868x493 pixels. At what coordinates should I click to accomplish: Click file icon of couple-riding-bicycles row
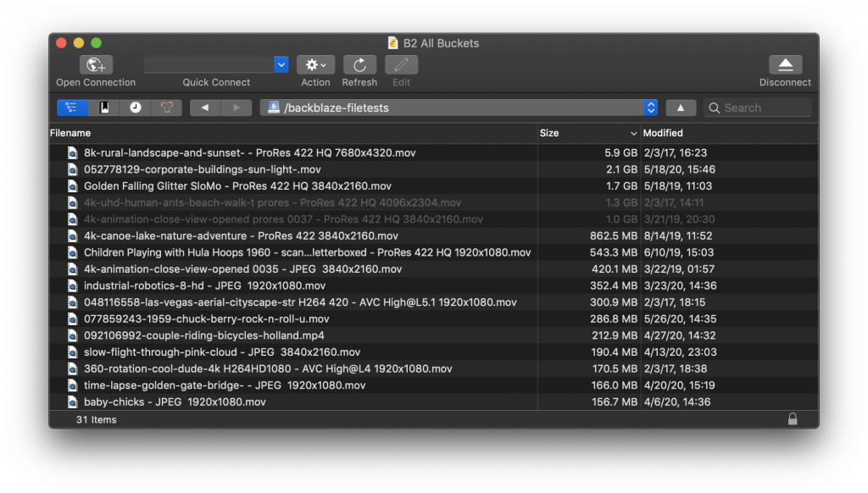(x=73, y=335)
